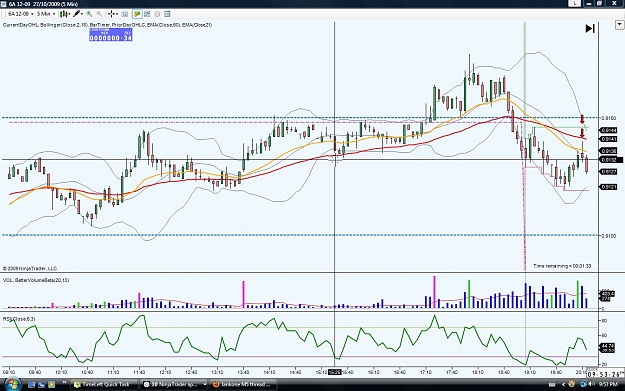Click the media player quick launch icon
This screenshot has height=391, width=625.
click(51, 385)
